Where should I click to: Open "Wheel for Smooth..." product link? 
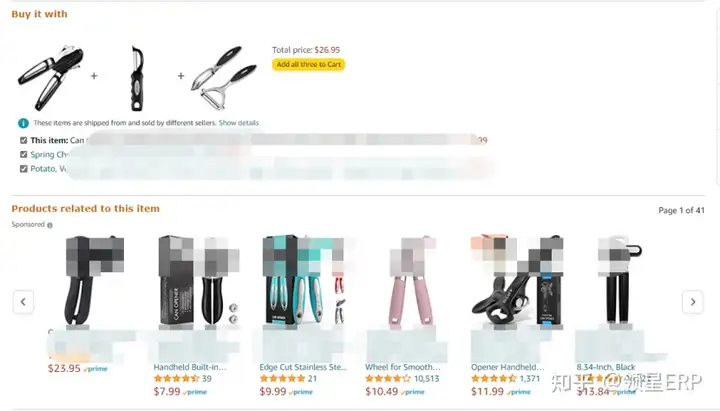[x=403, y=367]
